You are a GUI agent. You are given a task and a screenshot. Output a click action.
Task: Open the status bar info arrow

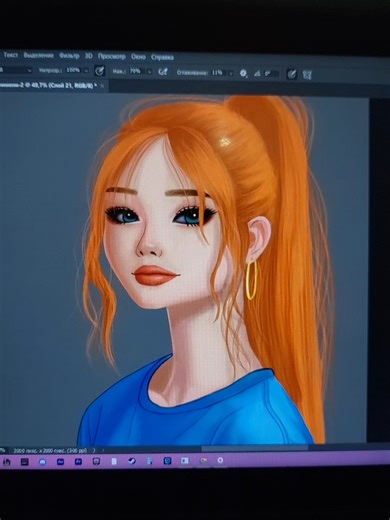94,450
